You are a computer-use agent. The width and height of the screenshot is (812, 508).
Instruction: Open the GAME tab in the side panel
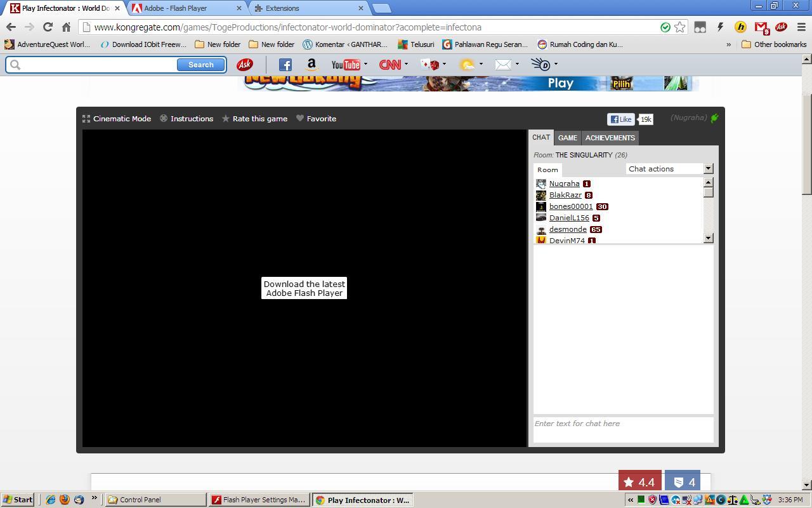pos(567,138)
